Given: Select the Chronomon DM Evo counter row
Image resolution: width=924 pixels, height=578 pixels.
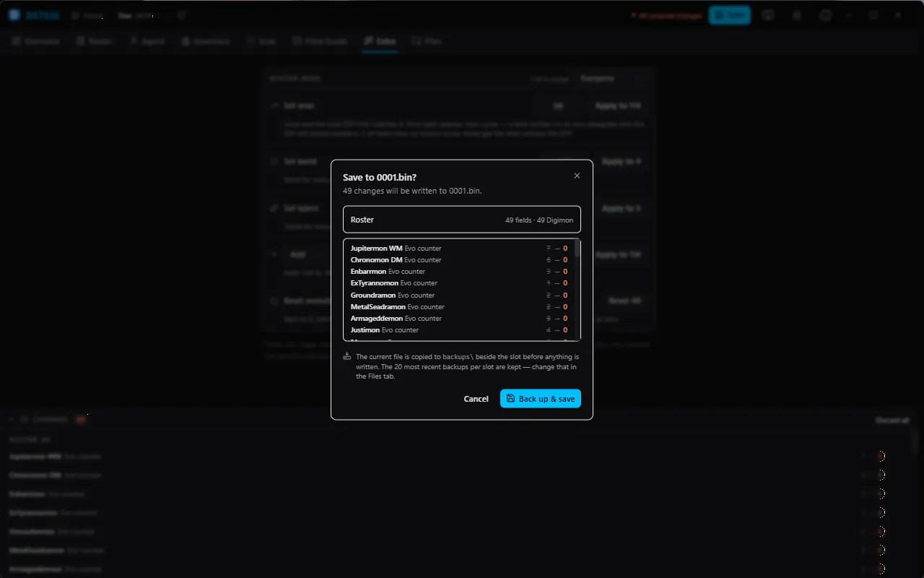Looking at the screenshot, I should point(459,260).
